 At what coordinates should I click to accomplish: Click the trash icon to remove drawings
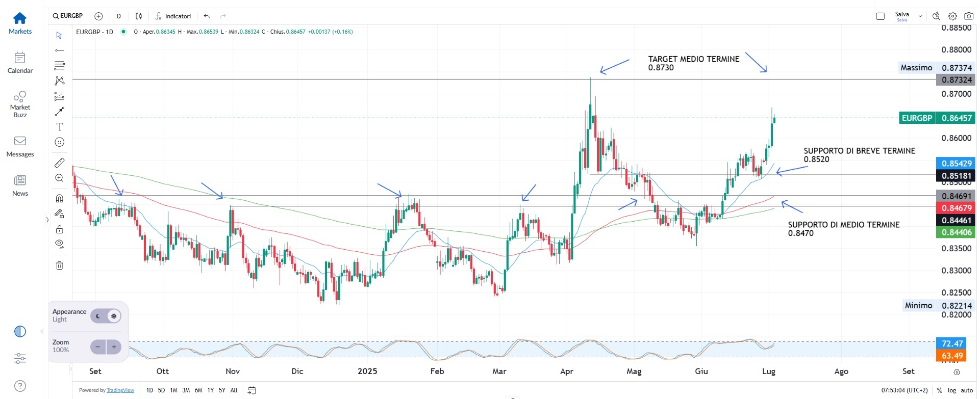[60, 265]
